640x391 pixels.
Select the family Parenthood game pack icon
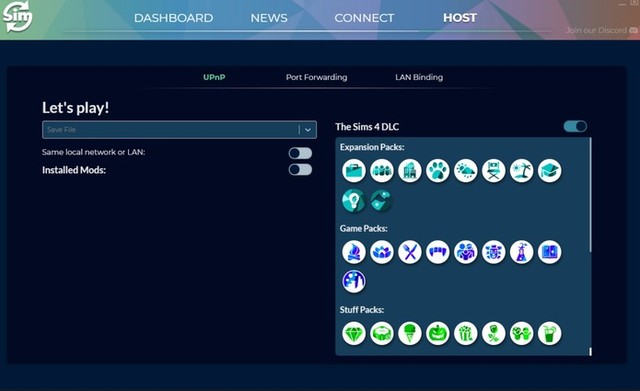[465, 252]
